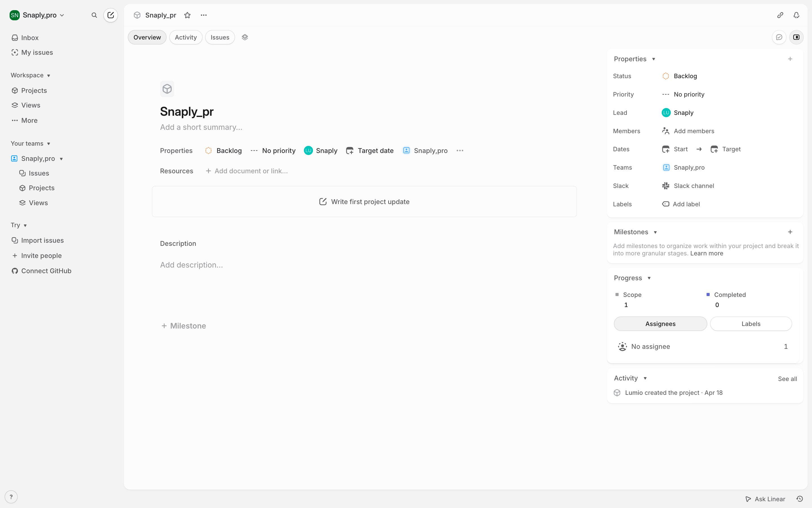Click the project cube icon above title
The height and width of the screenshot is (508, 812).
pyautogui.click(x=167, y=89)
